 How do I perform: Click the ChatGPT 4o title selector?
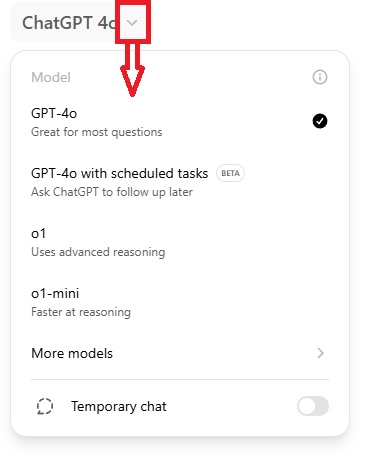(80, 23)
